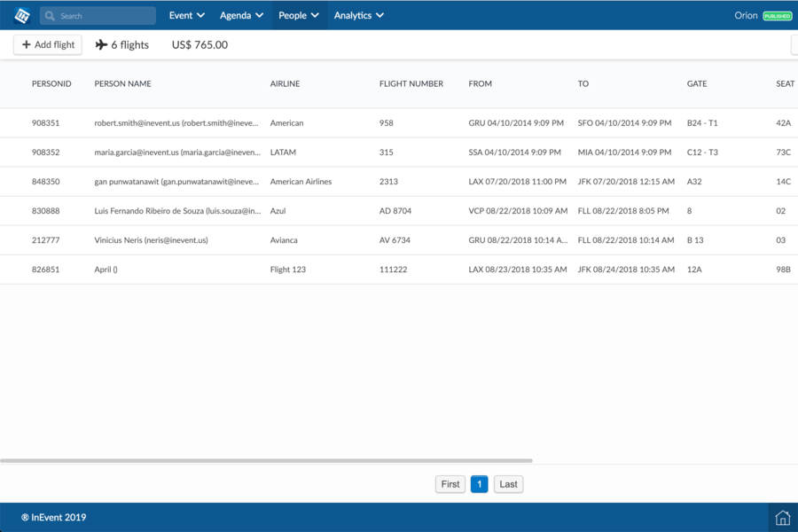
Task: Expand the Agenda dropdown chevron
Action: (x=259, y=15)
